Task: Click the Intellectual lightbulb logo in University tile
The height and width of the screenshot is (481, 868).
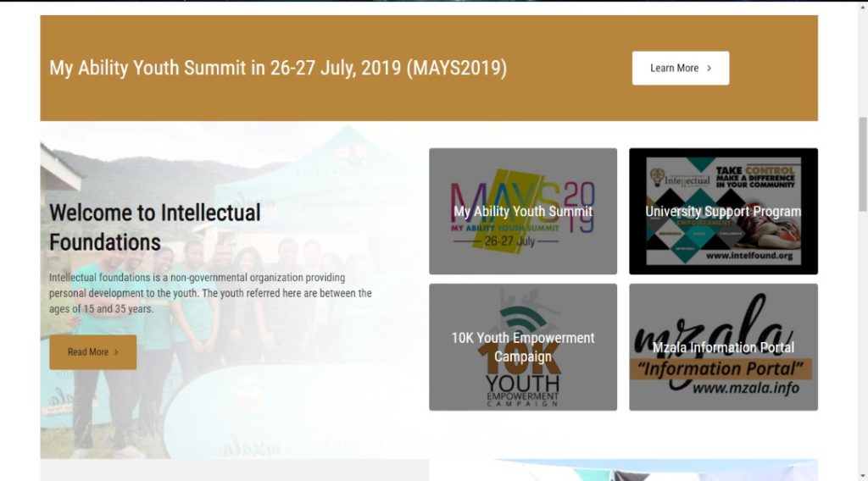Action: 658,178
